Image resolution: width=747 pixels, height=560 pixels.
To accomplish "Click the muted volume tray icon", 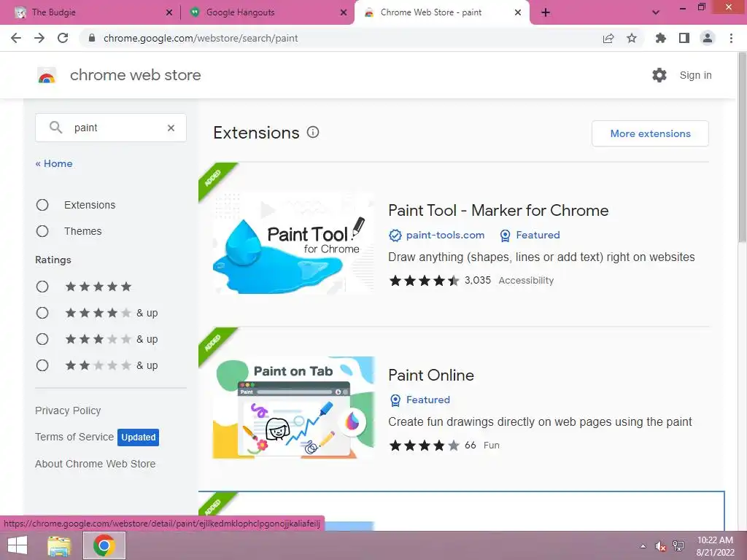I will coord(660,546).
